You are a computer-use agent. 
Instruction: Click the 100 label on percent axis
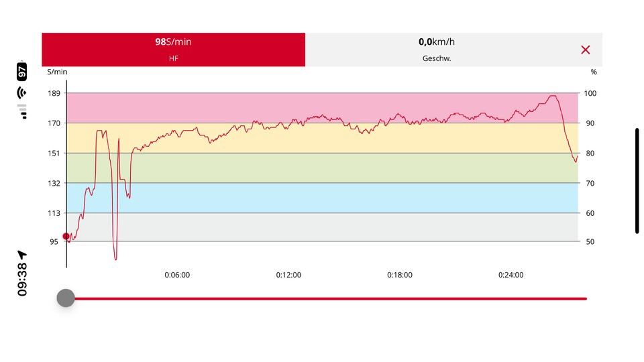590,93
